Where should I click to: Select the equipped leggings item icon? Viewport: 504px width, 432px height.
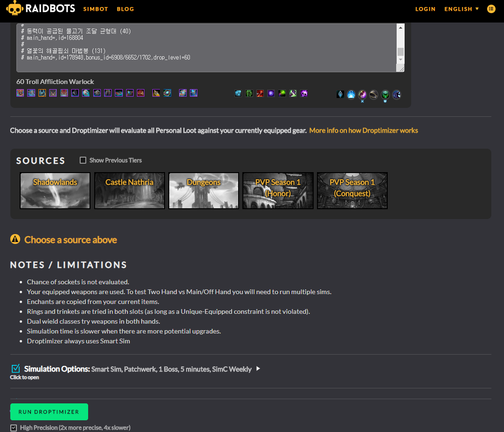[108, 93]
